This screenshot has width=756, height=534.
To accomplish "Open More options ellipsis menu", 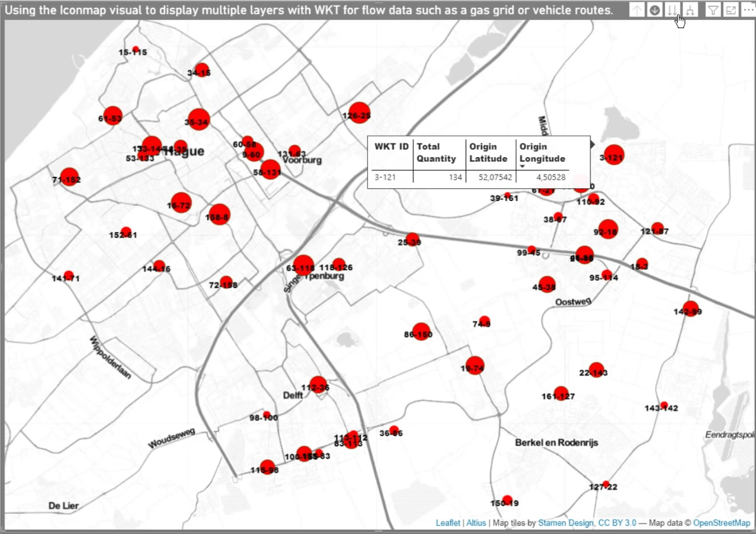I will [x=748, y=10].
